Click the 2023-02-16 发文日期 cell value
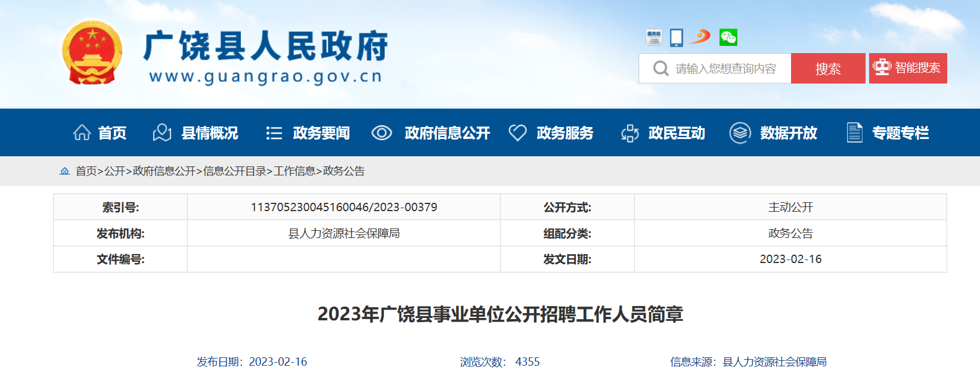This screenshot has width=980, height=377. tap(790, 259)
